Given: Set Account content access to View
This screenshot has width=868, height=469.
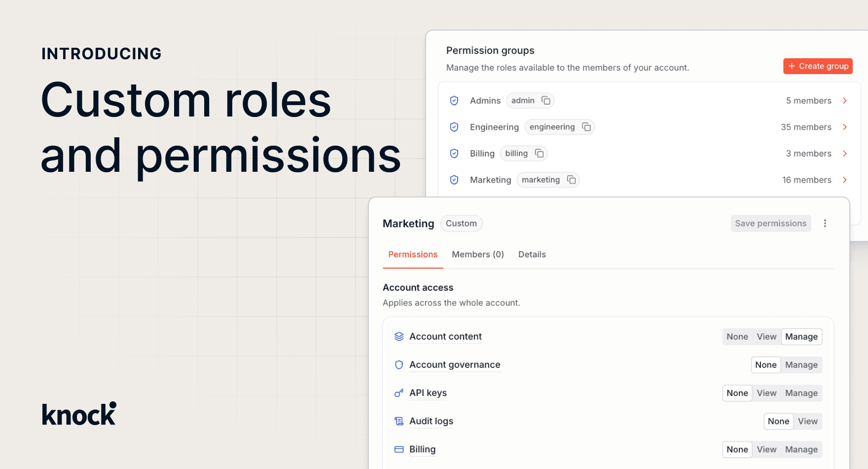Looking at the screenshot, I should (x=767, y=337).
